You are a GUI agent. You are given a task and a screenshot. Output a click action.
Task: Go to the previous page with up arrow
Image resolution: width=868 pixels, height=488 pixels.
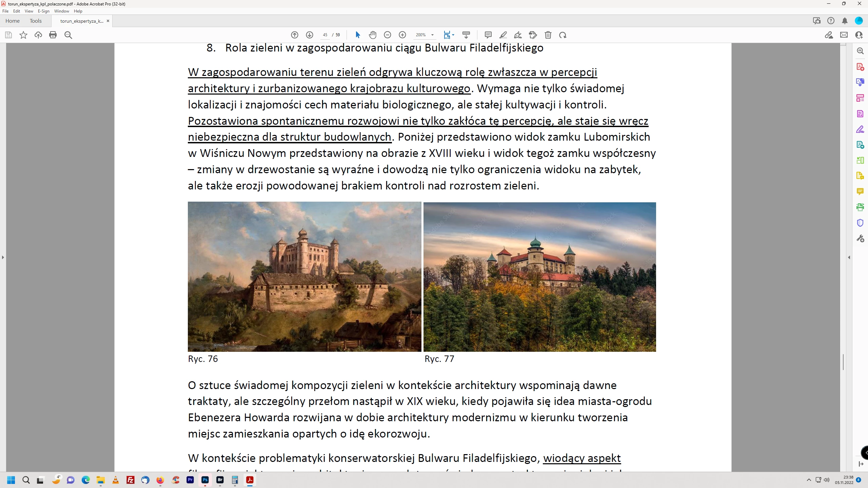(294, 35)
